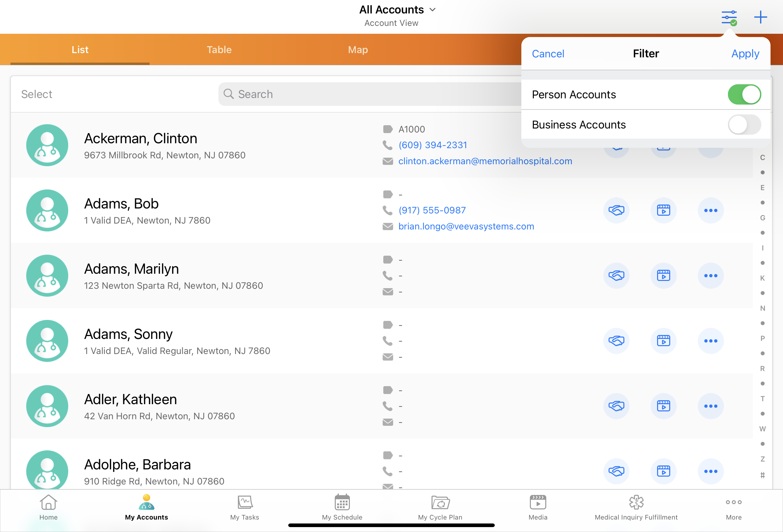Viewport: 783px width, 532px height.
Task: Open more actions for Adams, Sonny
Action: (710, 341)
